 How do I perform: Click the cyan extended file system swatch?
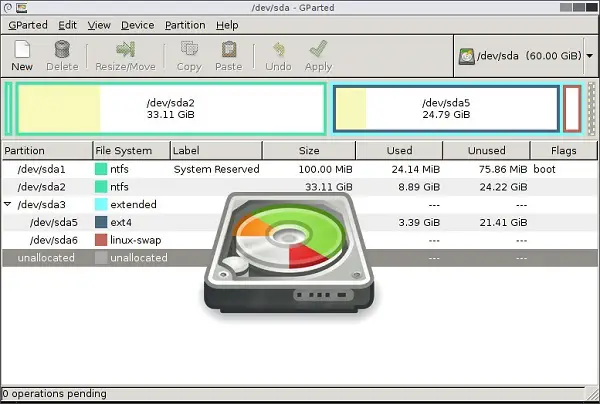pyautogui.click(x=101, y=204)
